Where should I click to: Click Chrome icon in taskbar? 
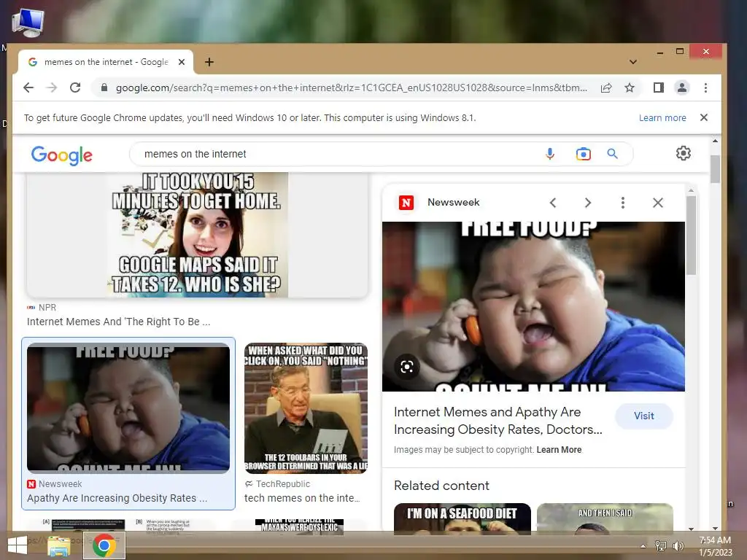pyautogui.click(x=104, y=545)
